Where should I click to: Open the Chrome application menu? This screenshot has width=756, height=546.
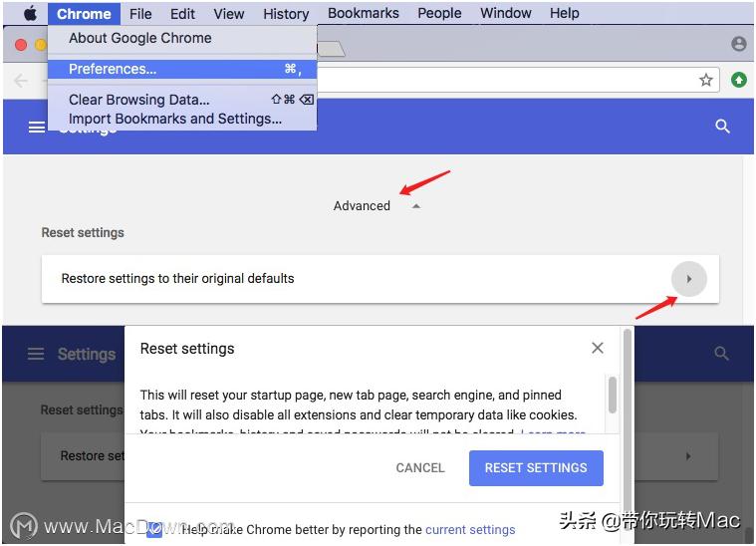pos(84,14)
